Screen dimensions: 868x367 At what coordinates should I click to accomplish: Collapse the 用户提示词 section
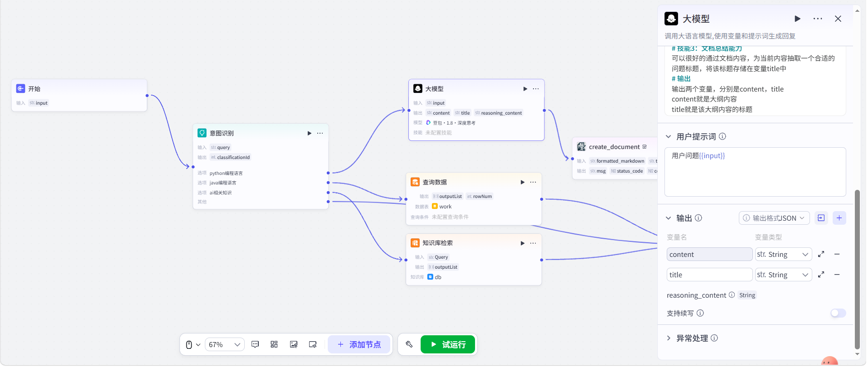point(669,136)
